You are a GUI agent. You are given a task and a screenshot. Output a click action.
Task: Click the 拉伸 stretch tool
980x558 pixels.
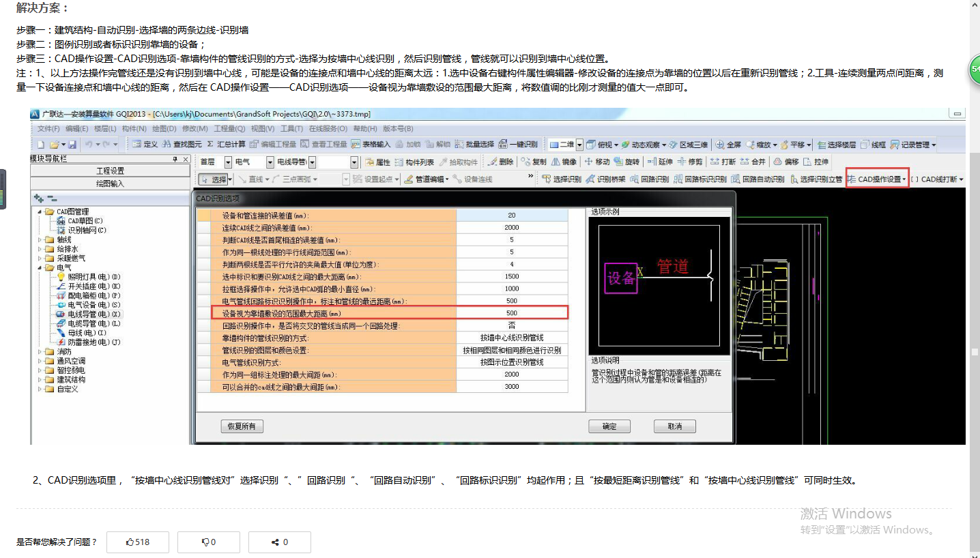(816, 162)
